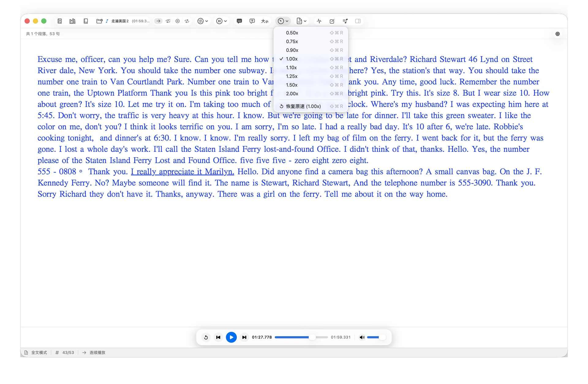
Task: Click the playback progress slider
Action: point(301,337)
